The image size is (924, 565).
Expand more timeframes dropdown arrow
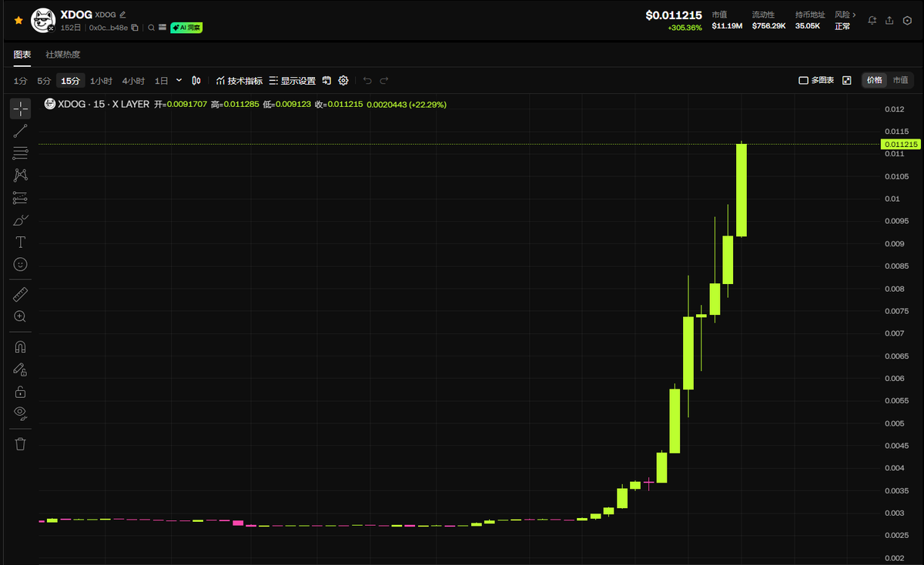click(x=179, y=80)
